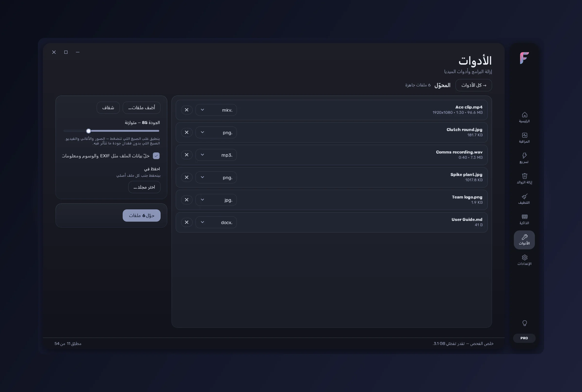Click the أضف ملفات add files button

pos(141,108)
